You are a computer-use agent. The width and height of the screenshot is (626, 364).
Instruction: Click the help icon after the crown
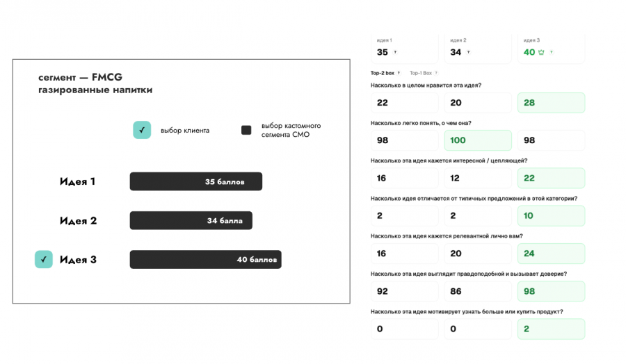[x=551, y=52]
